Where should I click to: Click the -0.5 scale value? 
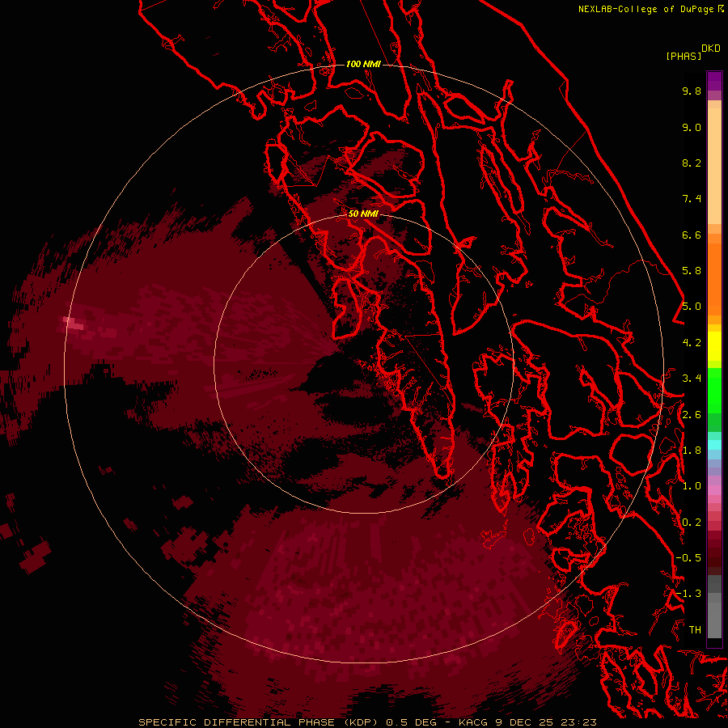(x=688, y=558)
